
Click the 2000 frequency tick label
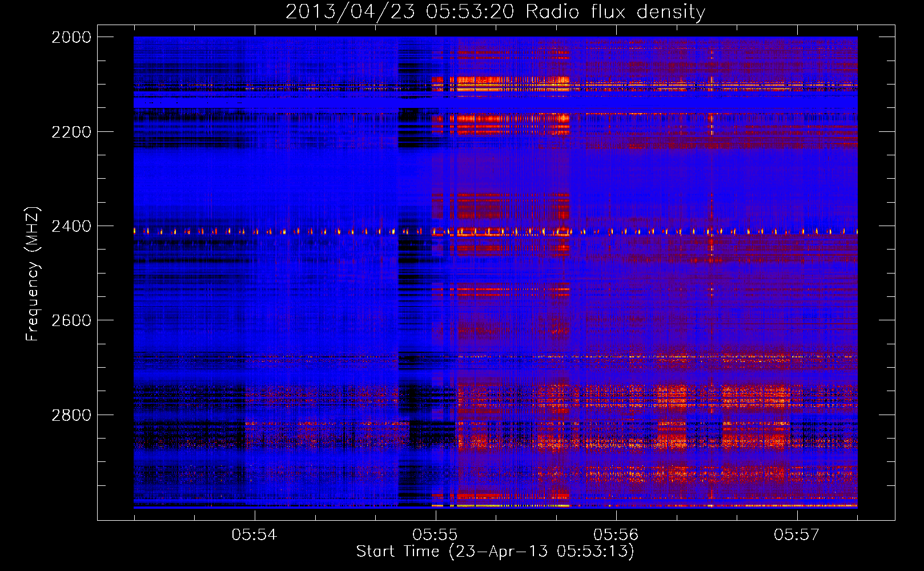click(71, 37)
